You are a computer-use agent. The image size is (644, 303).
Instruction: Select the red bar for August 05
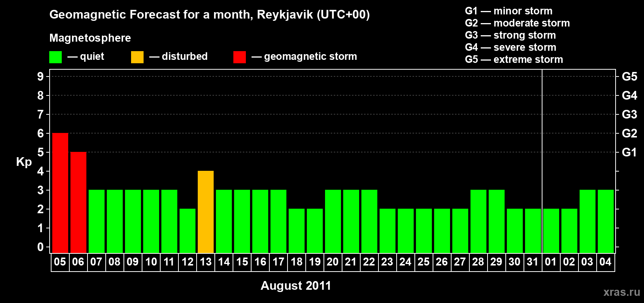60,193
